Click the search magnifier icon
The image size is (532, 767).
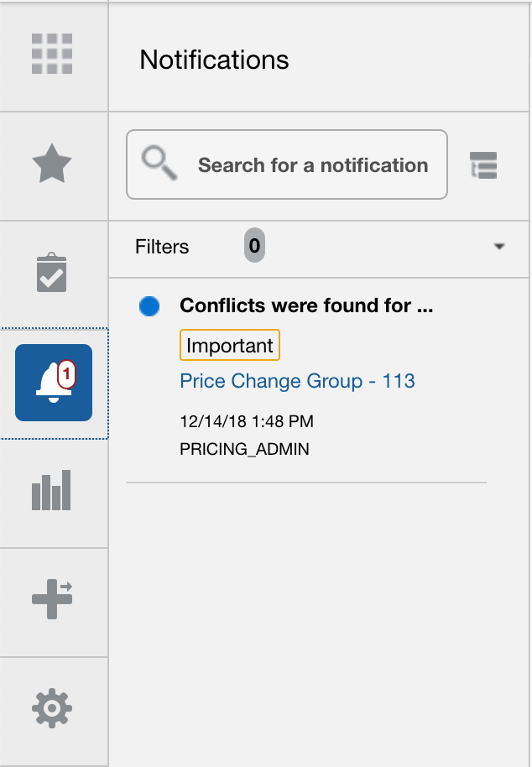159,164
